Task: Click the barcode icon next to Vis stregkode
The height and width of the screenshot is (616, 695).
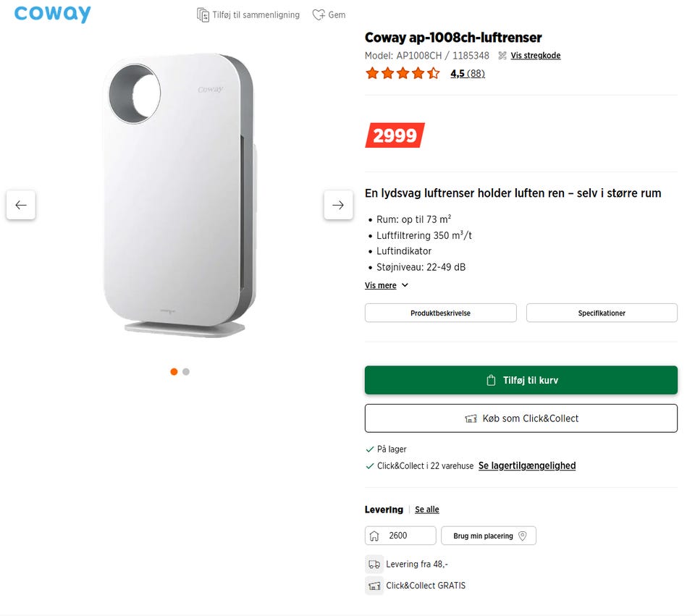Action: [x=502, y=56]
